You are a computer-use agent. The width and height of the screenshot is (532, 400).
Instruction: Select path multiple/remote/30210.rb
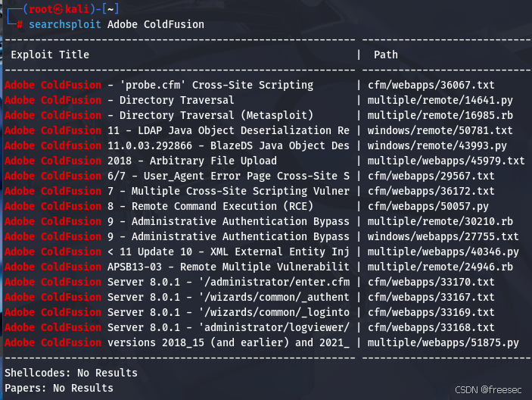point(440,221)
